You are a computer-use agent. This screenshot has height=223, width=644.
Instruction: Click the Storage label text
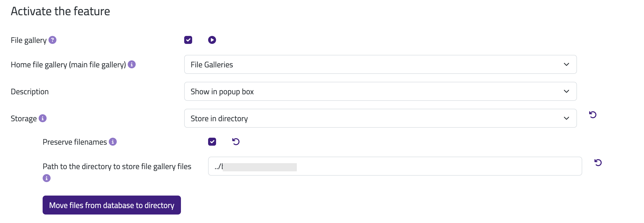pyautogui.click(x=23, y=119)
